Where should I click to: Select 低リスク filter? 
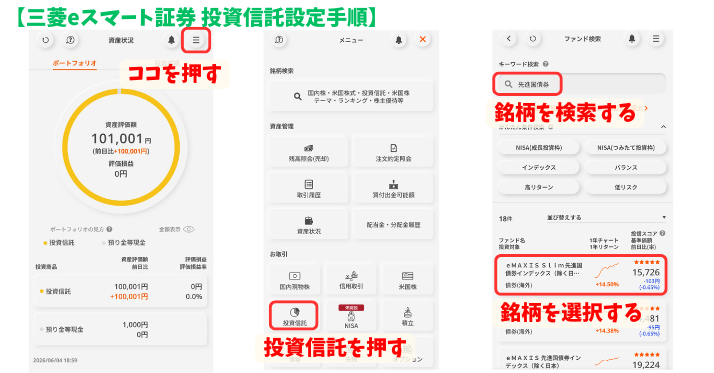626,187
